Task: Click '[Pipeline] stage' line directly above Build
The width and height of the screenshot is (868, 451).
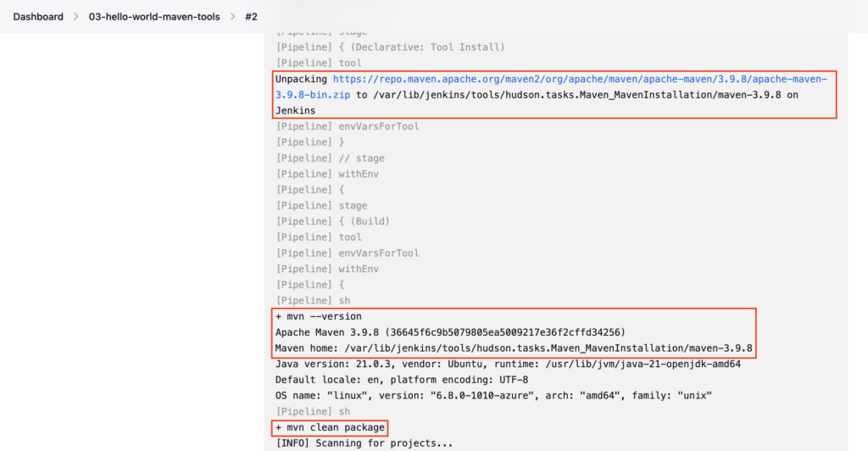Action: click(x=321, y=206)
